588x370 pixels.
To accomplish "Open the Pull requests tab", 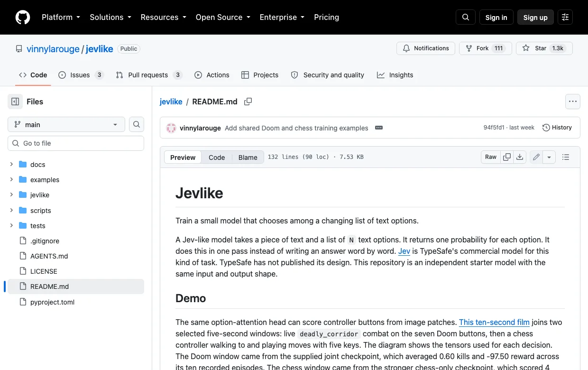I will point(149,75).
